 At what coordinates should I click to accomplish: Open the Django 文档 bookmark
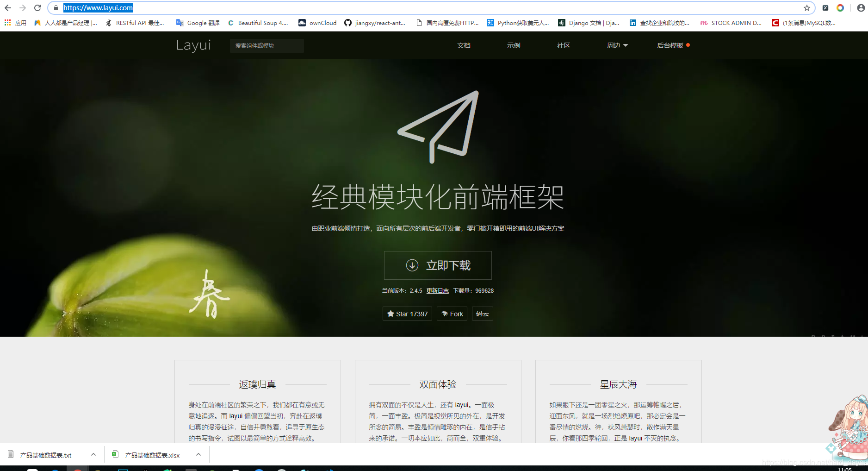point(589,23)
